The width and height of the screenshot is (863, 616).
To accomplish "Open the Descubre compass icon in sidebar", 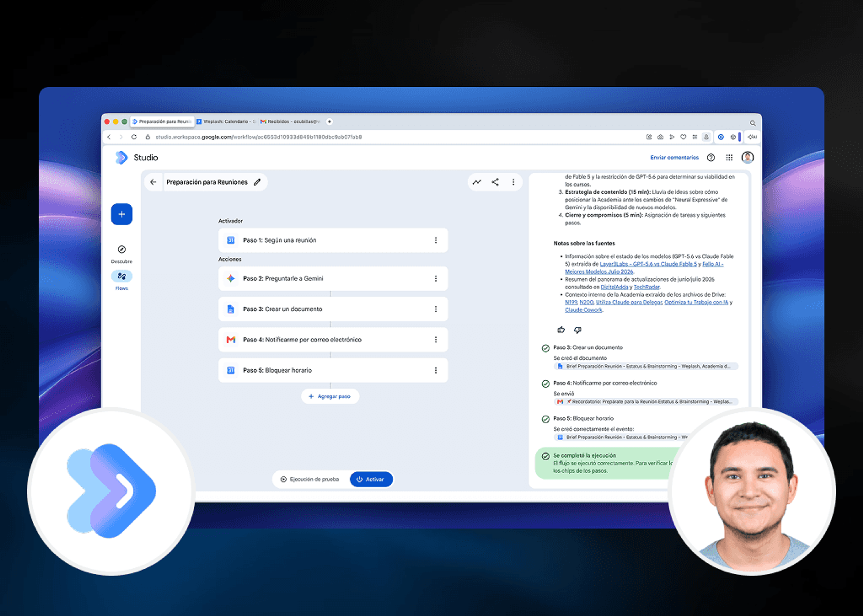I will coord(121,249).
